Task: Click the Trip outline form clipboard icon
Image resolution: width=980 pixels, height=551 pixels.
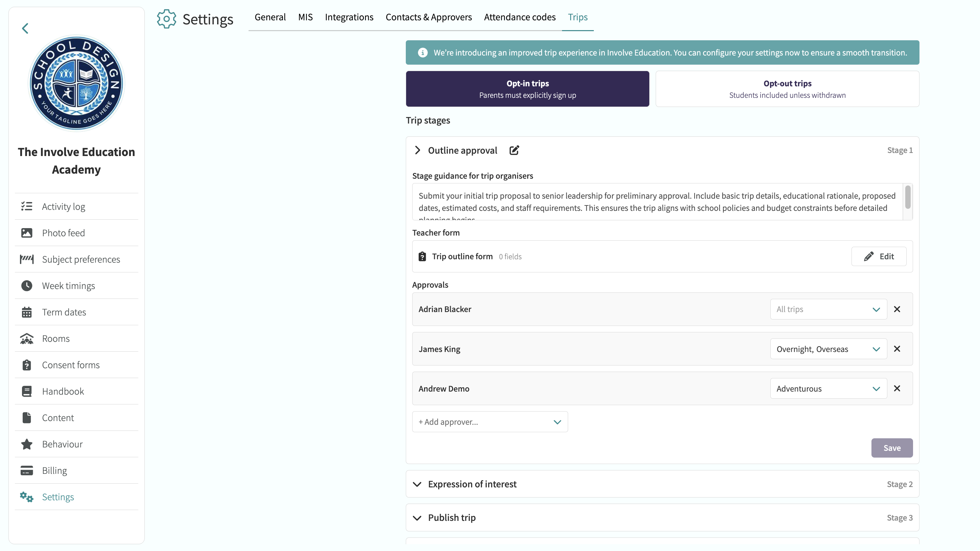Action: [x=422, y=256]
